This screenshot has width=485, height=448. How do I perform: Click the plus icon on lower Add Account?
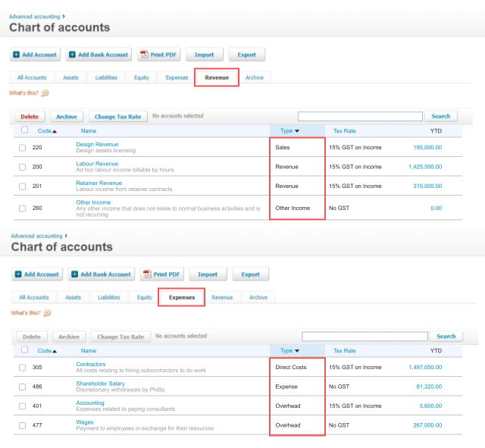pyautogui.click(x=19, y=274)
